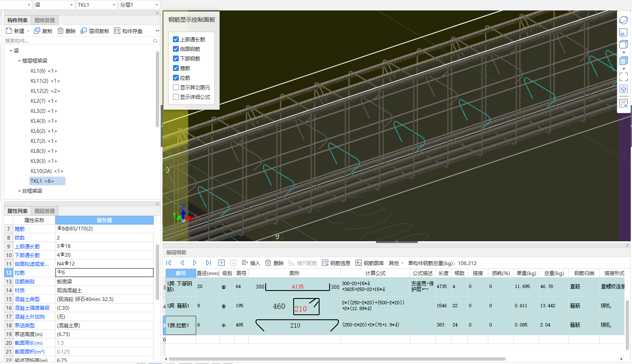Switch to 2D view mode

624,33
